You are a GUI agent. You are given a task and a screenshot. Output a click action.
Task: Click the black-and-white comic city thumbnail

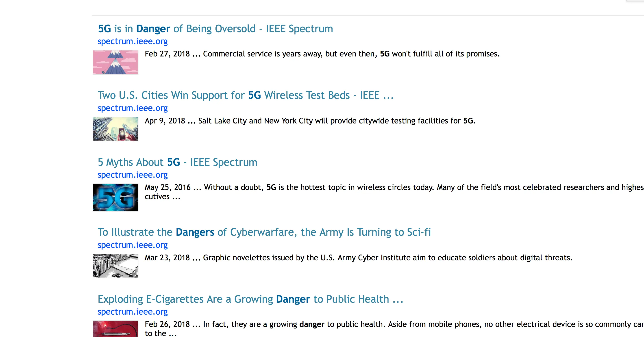[x=115, y=266]
